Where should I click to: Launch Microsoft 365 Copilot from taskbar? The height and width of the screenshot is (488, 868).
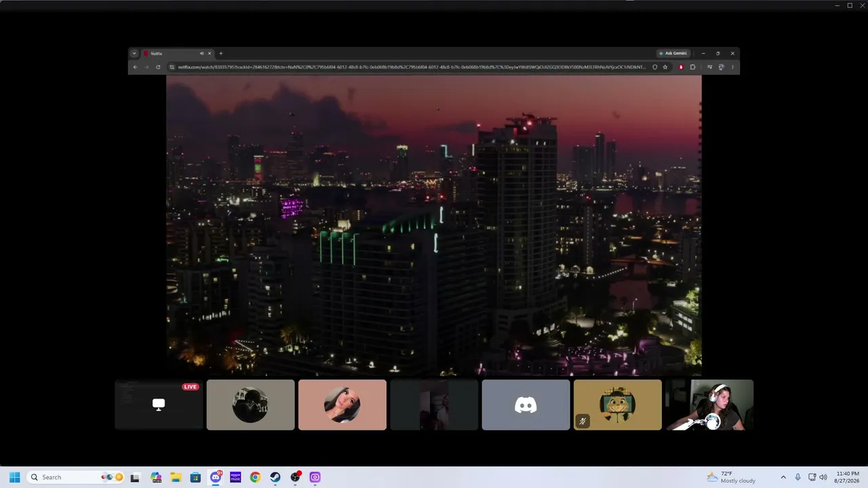click(157, 477)
